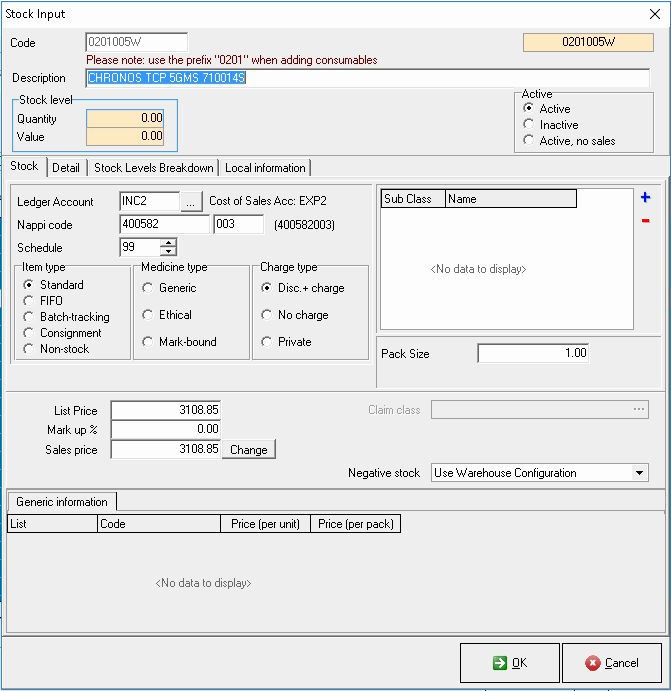Increase Schedule value with up arrow

pyautogui.click(x=168, y=243)
